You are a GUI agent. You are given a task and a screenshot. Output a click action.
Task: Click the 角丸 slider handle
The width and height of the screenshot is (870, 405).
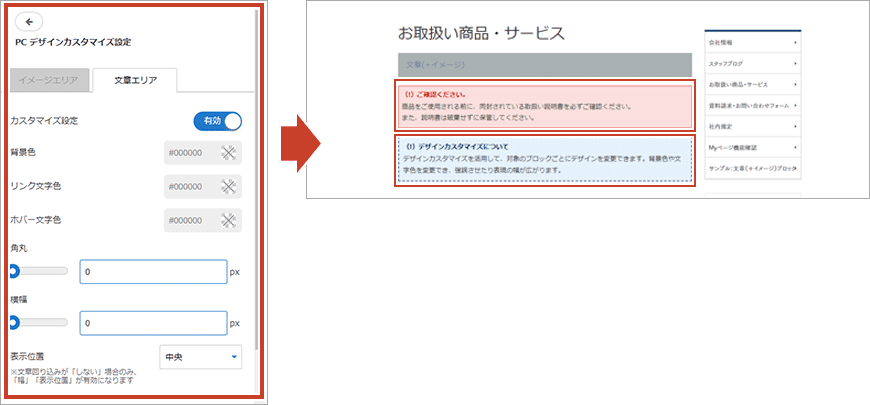click(x=13, y=271)
